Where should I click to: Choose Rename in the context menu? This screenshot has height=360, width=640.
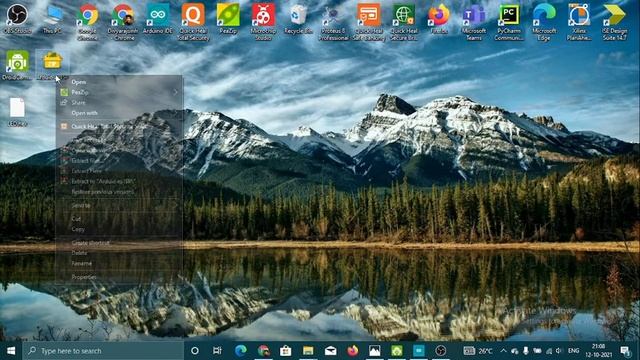119,264
